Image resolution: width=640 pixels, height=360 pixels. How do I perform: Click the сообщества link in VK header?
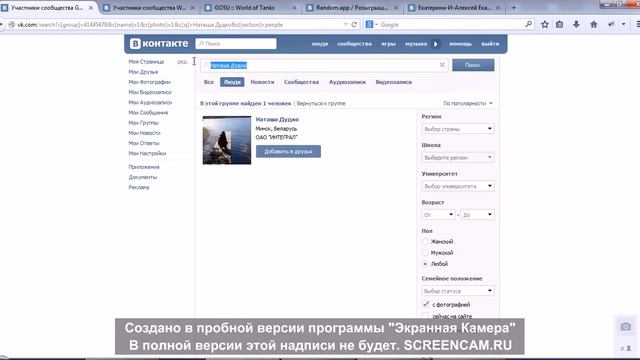point(354,44)
